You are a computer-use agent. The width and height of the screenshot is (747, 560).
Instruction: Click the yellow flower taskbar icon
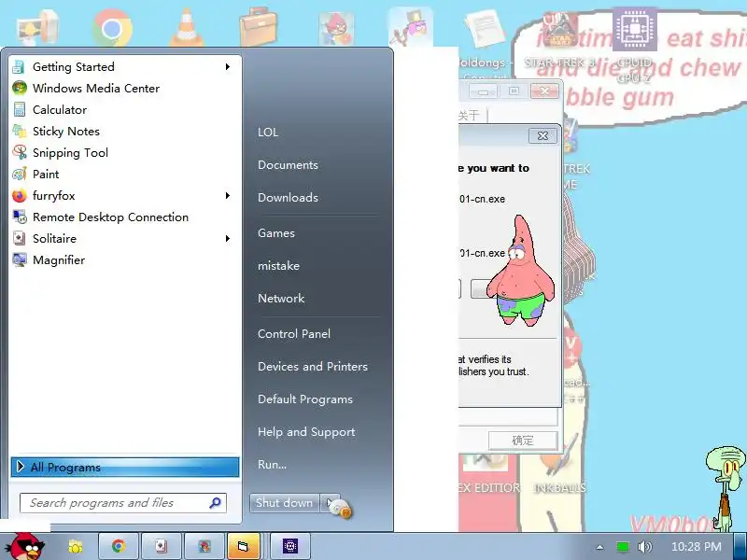[76, 546]
